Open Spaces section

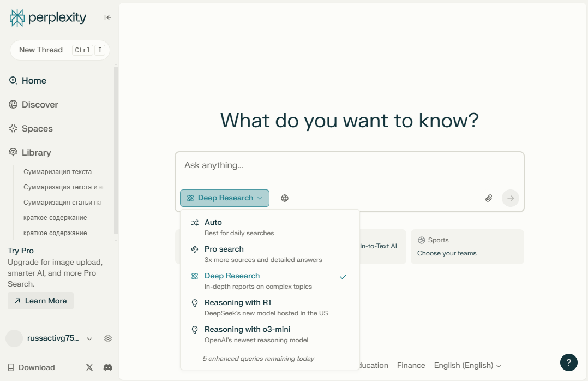tap(31, 128)
